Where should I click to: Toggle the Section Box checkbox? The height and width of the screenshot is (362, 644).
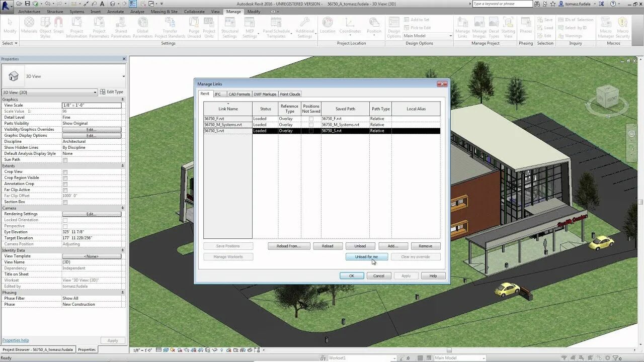65,202
